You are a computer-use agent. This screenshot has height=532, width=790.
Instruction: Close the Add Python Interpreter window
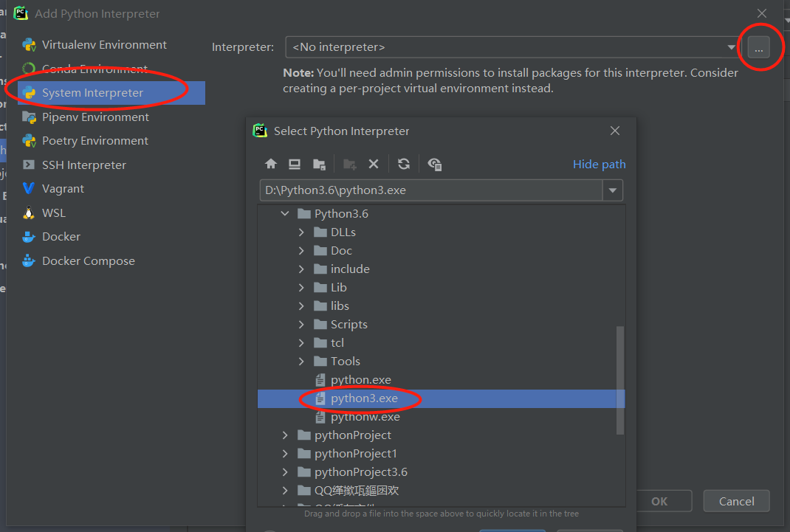point(762,13)
